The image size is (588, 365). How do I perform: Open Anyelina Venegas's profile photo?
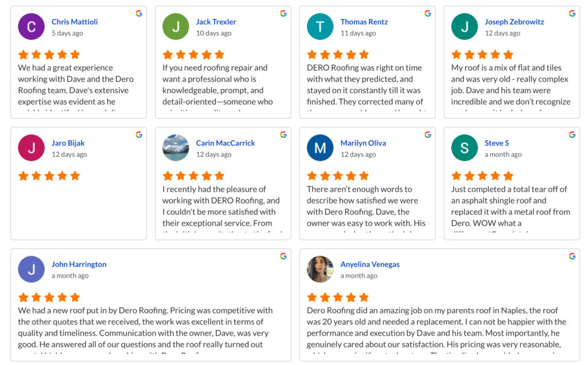320,269
